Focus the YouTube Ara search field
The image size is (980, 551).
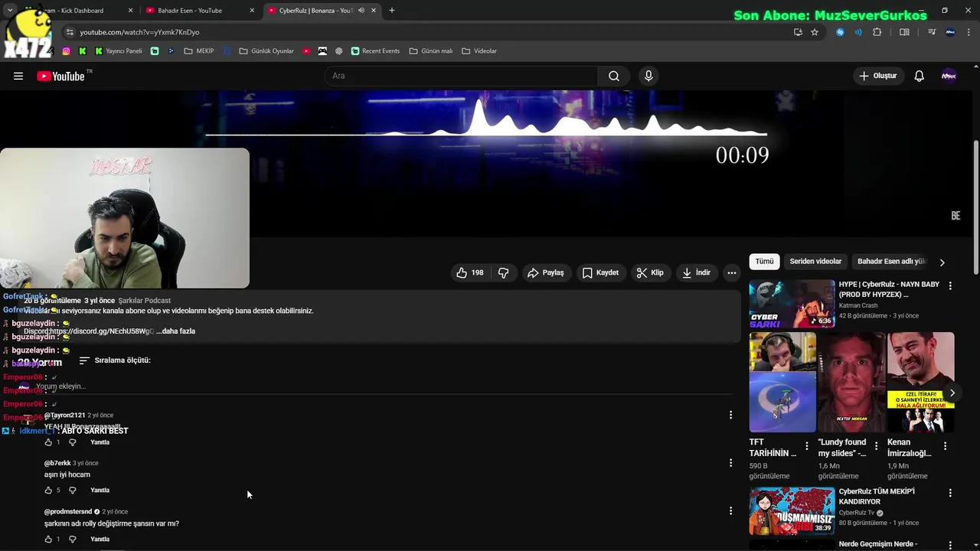(x=461, y=76)
